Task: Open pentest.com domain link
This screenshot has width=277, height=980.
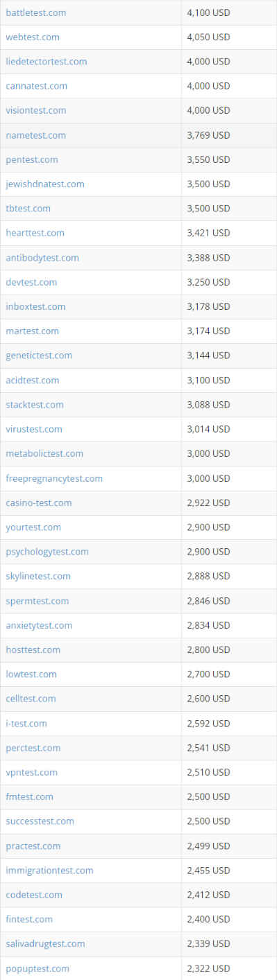Action: pos(32,159)
